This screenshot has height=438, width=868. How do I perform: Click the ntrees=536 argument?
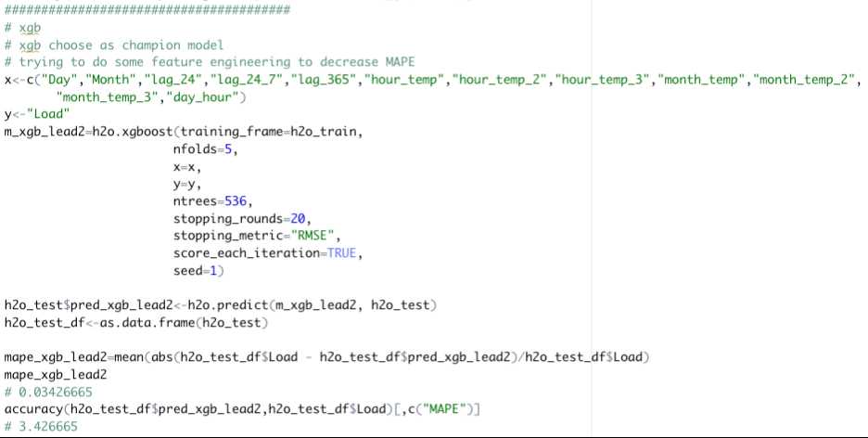point(212,201)
